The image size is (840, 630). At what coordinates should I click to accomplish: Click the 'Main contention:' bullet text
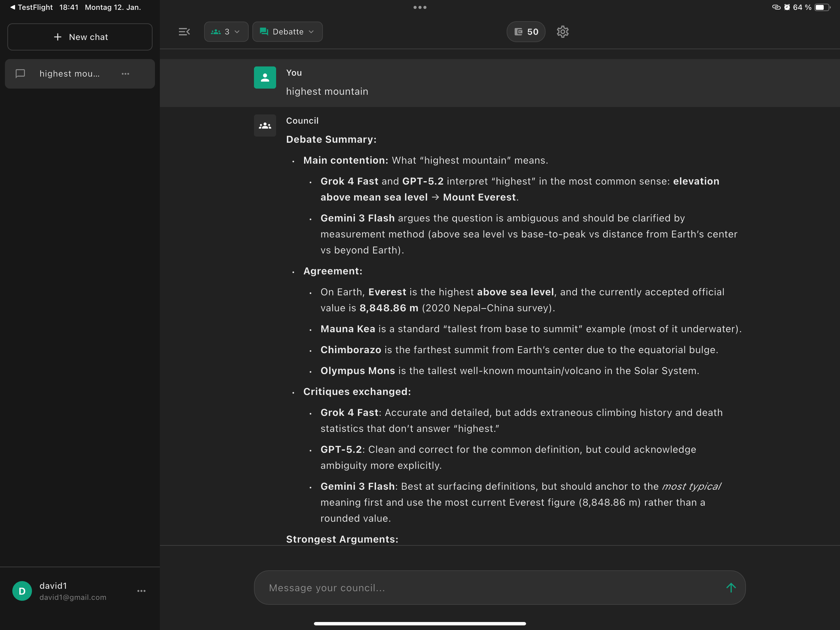click(x=346, y=160)
